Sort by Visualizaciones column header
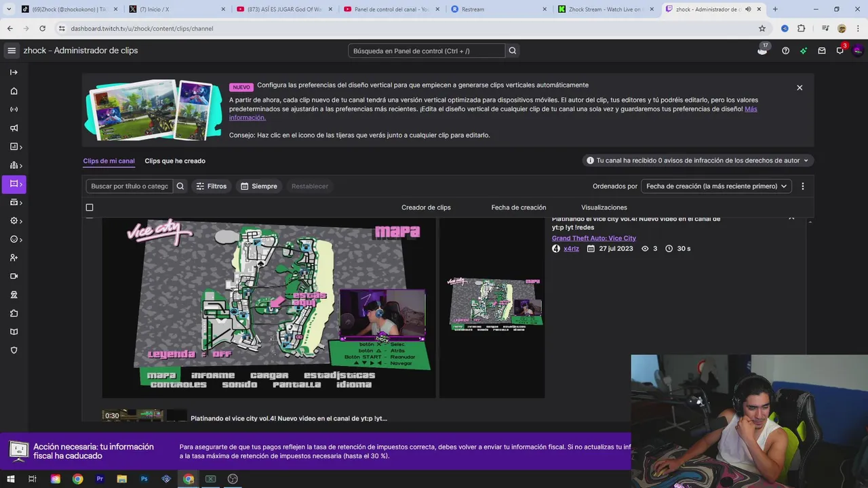Viewport: 868px width, 488px height. click(x=604, y=207)
